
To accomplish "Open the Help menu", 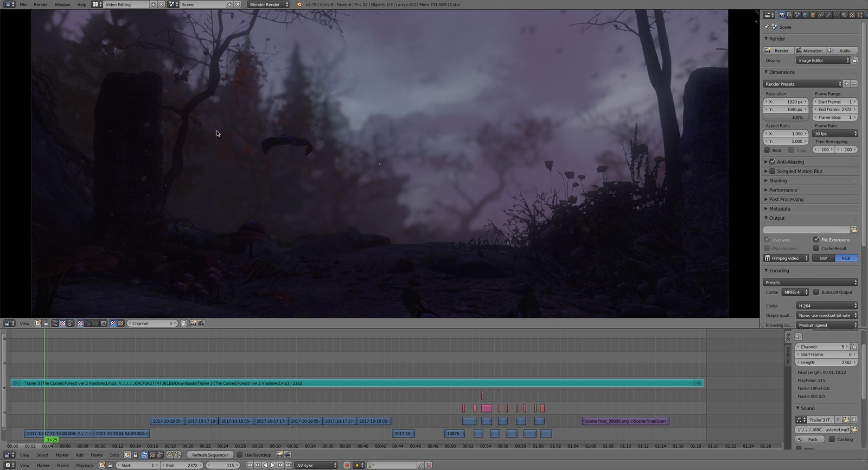I will click(x=81, y=4).
